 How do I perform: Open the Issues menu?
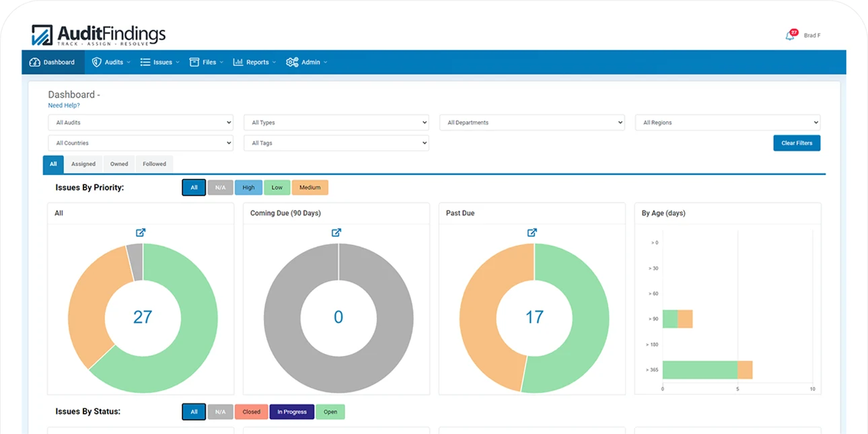160,62
